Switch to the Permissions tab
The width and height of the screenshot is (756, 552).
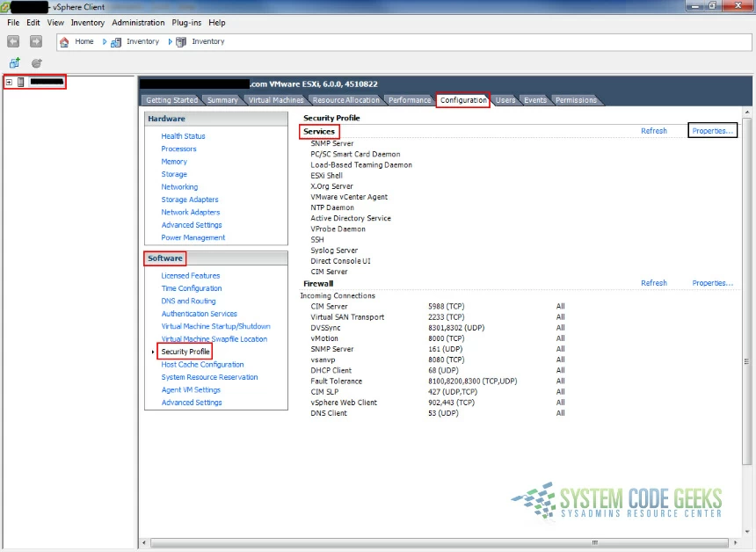click(576, 100)
